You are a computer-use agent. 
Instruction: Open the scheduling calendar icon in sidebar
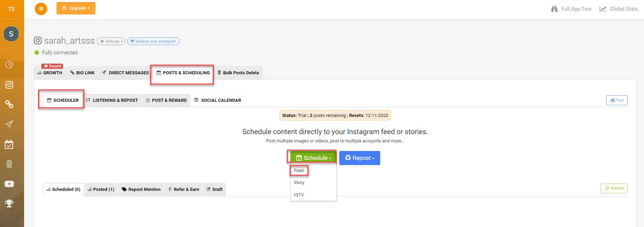point(9,144)
